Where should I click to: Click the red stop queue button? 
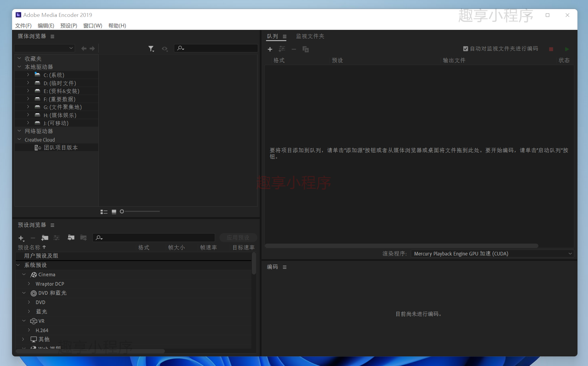coord(551,49)
